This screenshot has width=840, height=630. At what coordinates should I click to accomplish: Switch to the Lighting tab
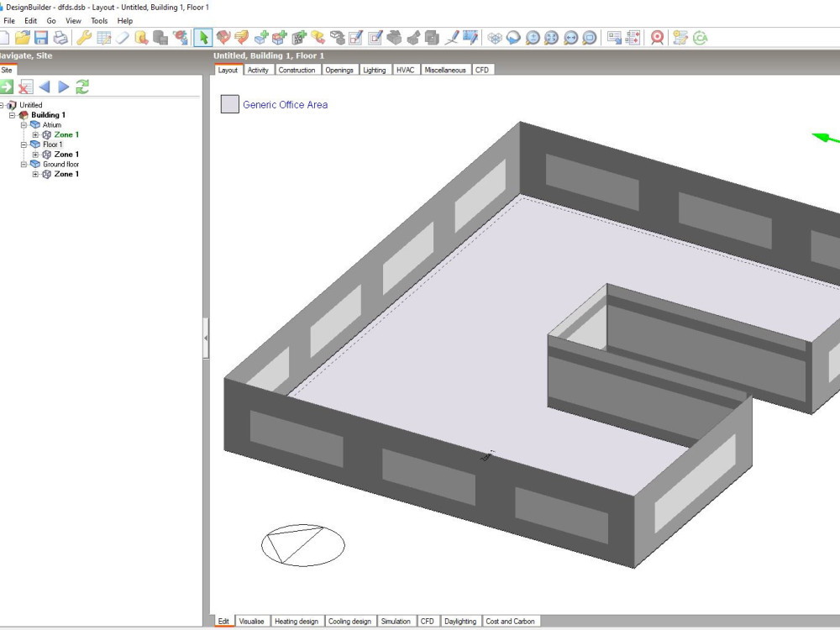click(374, 70)
